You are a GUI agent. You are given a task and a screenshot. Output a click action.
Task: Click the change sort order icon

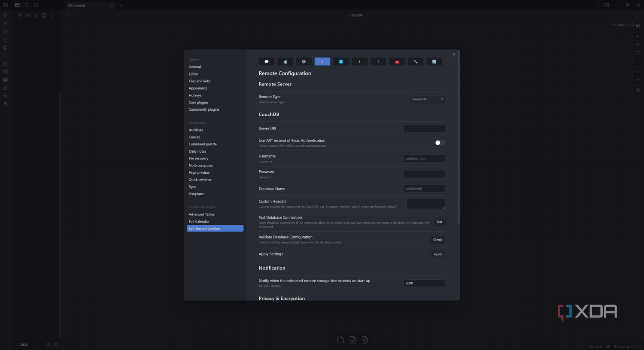tap(36, 15)
